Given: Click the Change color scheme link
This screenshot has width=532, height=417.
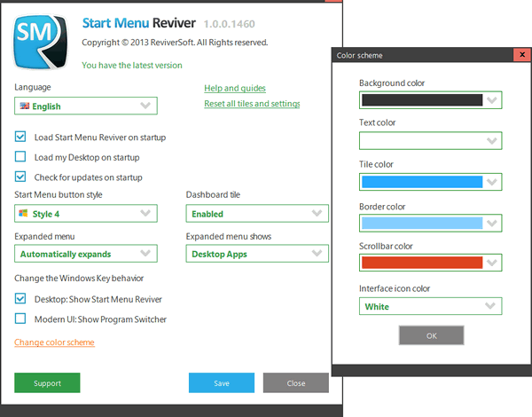Looking at the screenshot, I should tap(54, 342).
